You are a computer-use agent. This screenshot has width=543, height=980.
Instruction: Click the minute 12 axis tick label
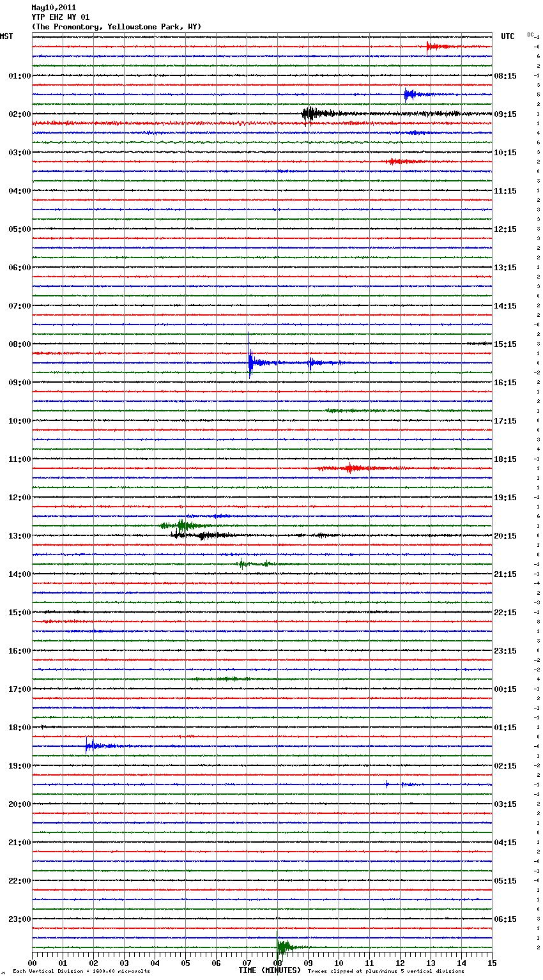(400, 963)
